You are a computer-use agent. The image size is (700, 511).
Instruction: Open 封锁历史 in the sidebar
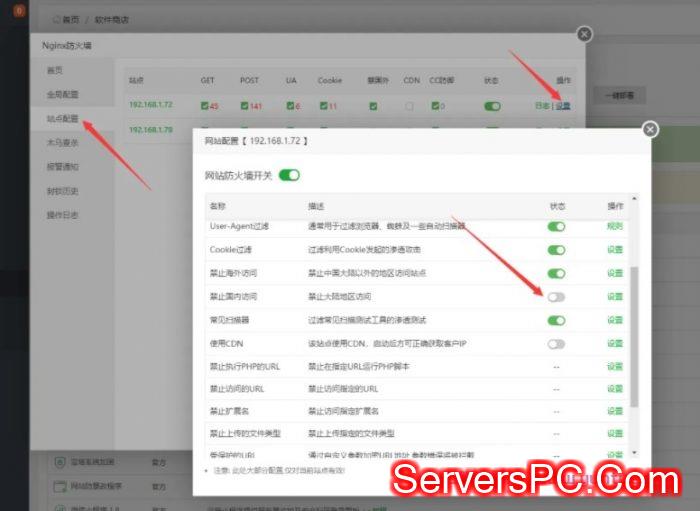[x=61, y=191]
